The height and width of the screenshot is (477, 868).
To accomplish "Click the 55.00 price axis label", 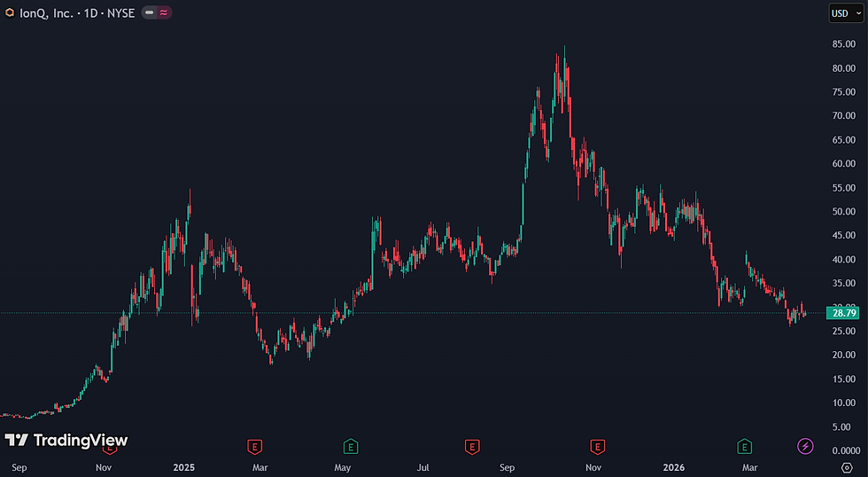I will (x=843, y=188).
